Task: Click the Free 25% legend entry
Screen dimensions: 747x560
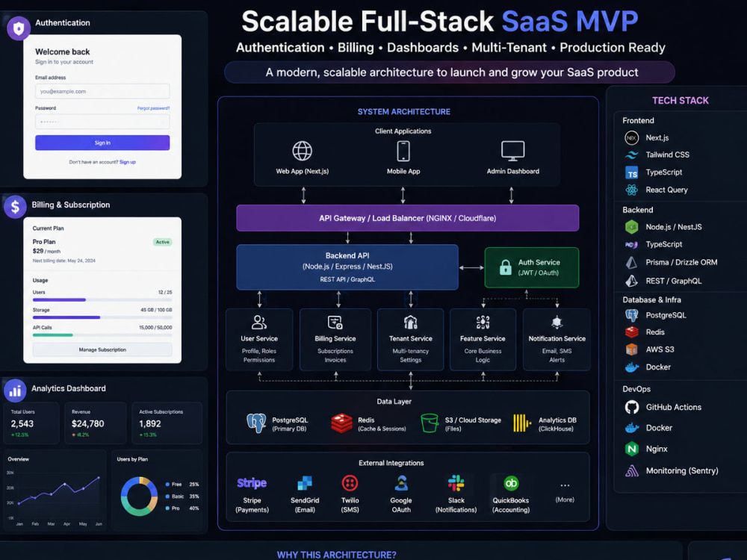Action: (x=182, y=485)
